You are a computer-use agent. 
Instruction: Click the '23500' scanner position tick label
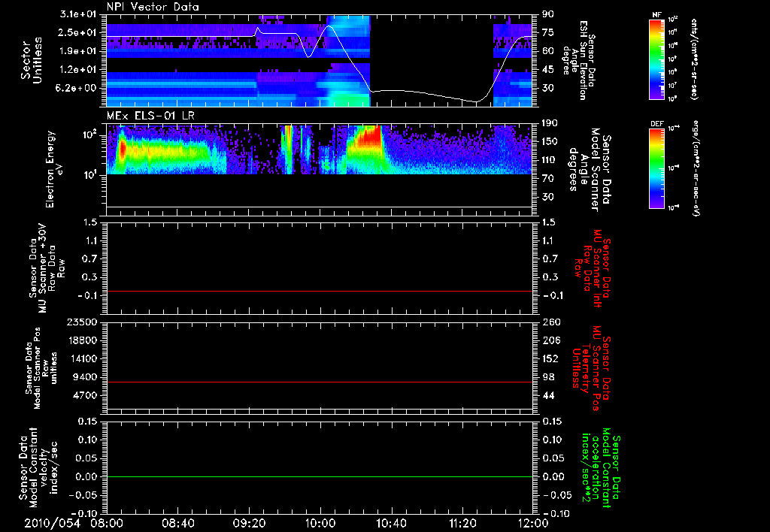pyautogui.click(x=83, y=322)
